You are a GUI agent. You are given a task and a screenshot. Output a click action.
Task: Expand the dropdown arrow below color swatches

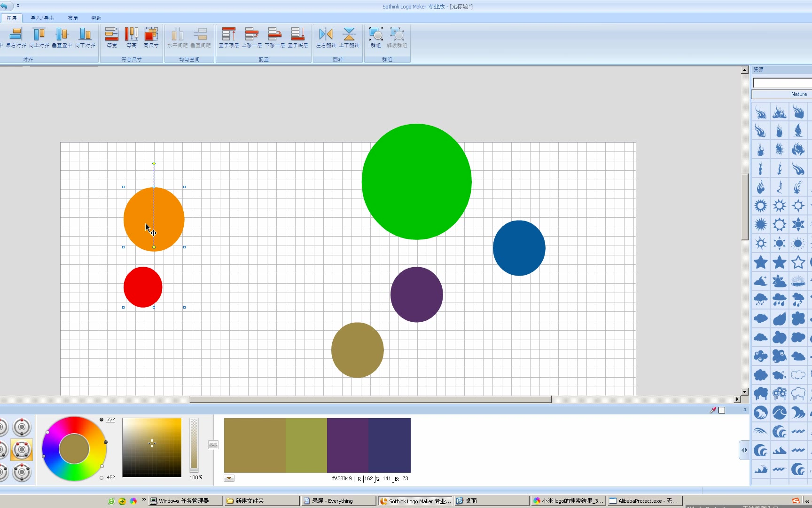(229, 478)
